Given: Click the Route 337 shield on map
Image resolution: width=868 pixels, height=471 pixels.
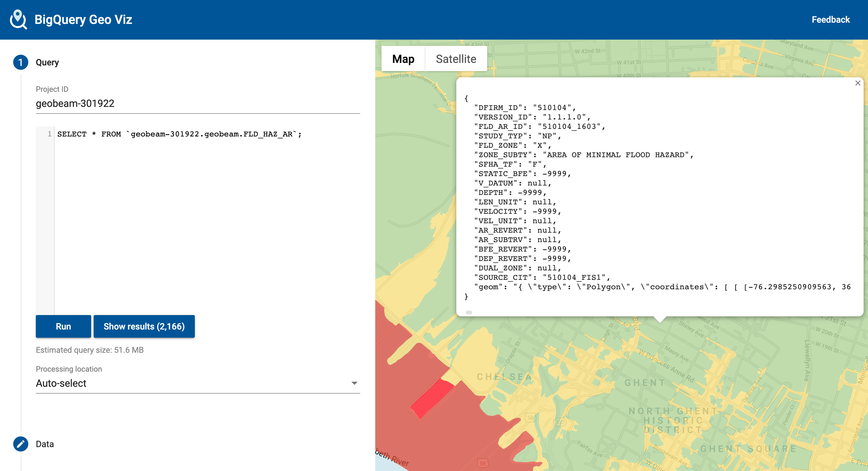Looking at the screenshot, I should pyautogui.click(x=560, y=422).
